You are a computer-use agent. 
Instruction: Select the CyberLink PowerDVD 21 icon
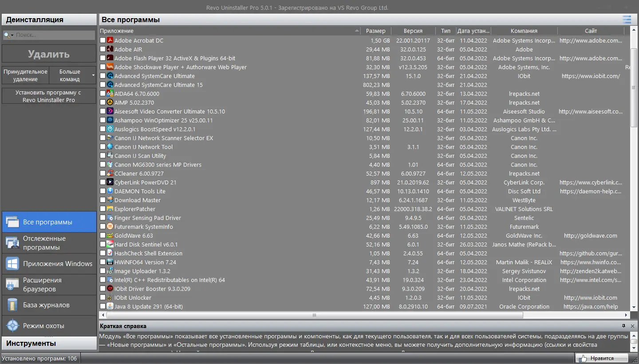(110, 182)
